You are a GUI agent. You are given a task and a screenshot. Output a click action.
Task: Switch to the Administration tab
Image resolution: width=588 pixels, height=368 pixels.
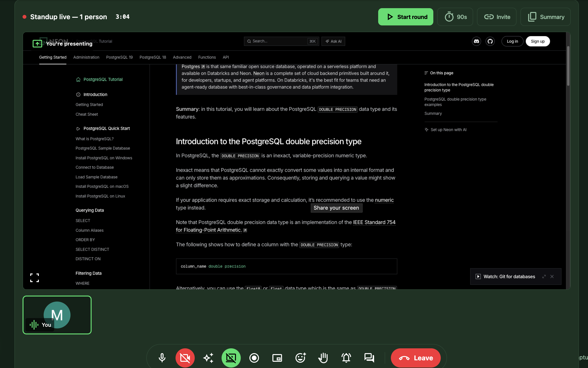point(86,57)
